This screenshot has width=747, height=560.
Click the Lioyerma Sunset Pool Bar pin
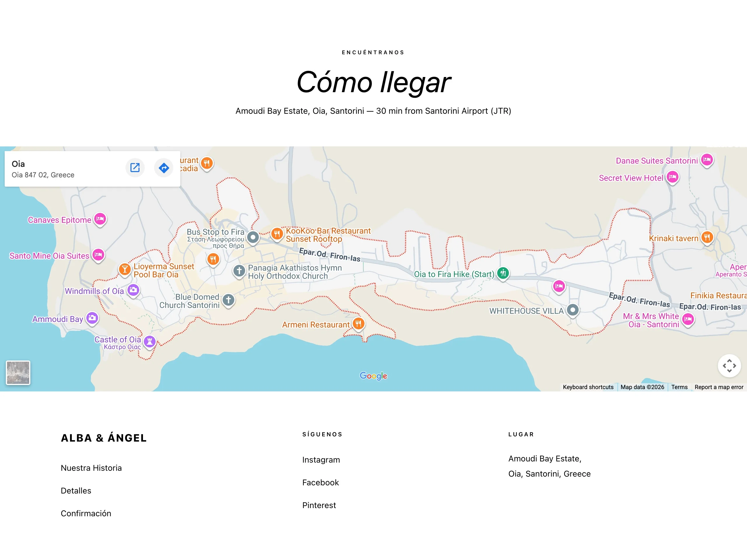click(125, 269)
